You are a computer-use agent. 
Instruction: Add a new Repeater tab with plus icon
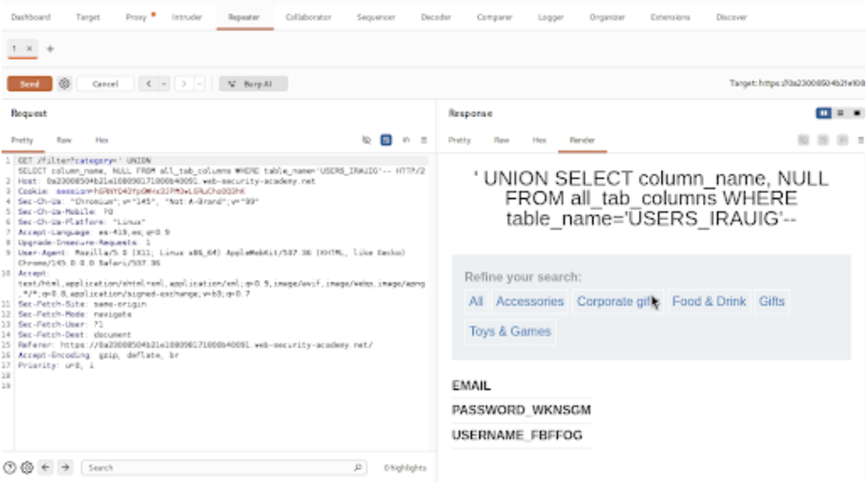click(50, 49)
